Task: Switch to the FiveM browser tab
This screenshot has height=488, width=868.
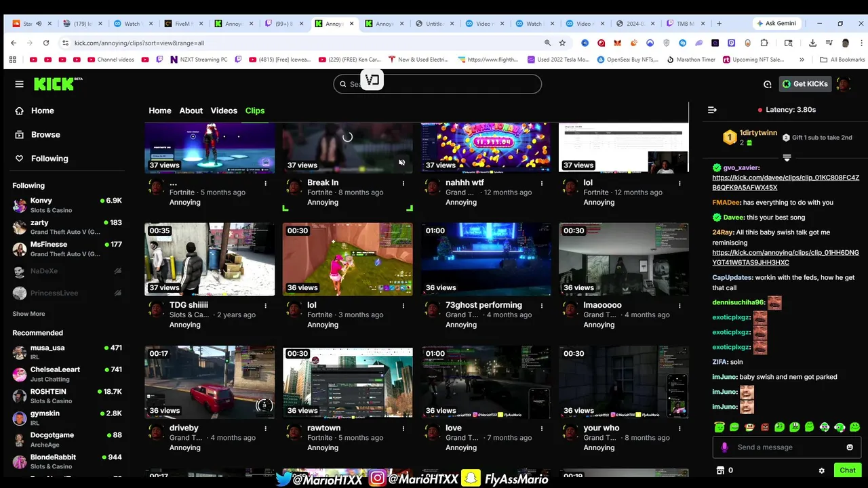Action: [182, 24]
